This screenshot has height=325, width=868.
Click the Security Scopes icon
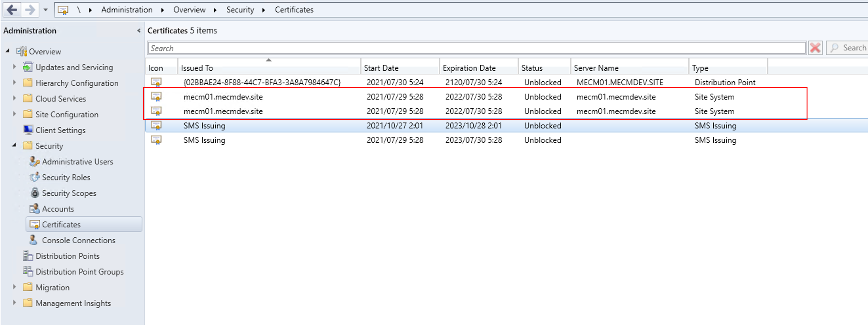click(x=35, y=193)
